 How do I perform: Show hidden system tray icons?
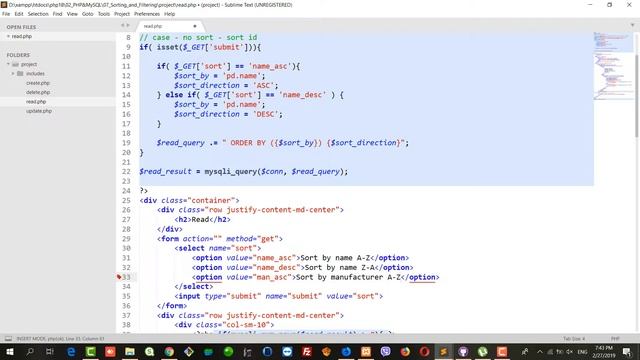point(540,352)
